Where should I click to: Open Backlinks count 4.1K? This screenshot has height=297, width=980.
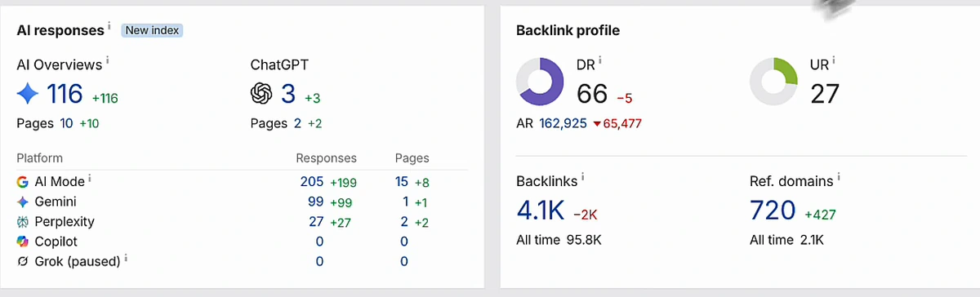(x=541, y=211)
